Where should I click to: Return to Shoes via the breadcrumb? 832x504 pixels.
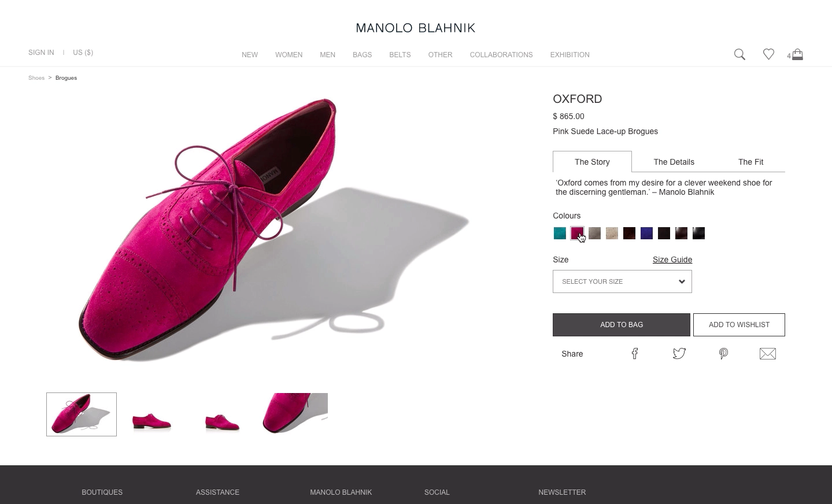36,77
